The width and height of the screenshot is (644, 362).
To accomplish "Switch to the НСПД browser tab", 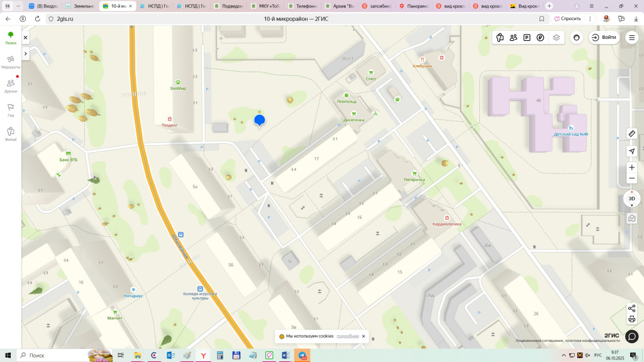I will 158,6.
